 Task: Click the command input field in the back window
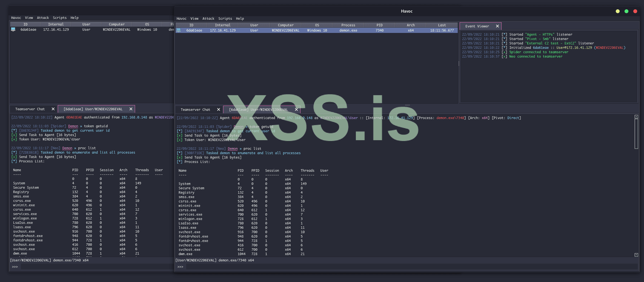point(97,267)
